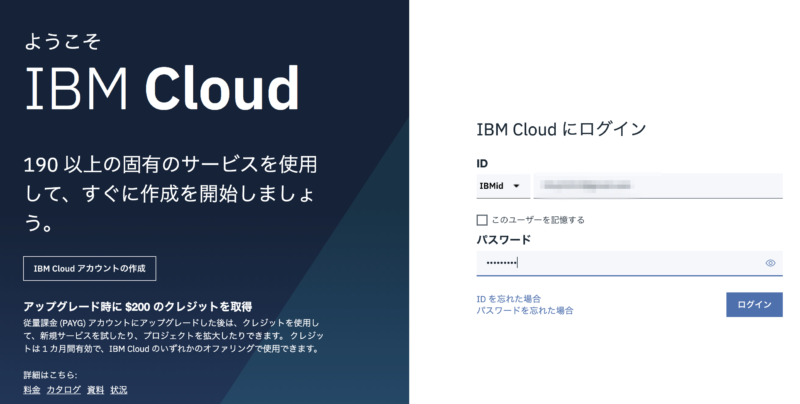Screen dimensions: 800x404
Task: Open the 状況 link
Action: click(119, 390)
